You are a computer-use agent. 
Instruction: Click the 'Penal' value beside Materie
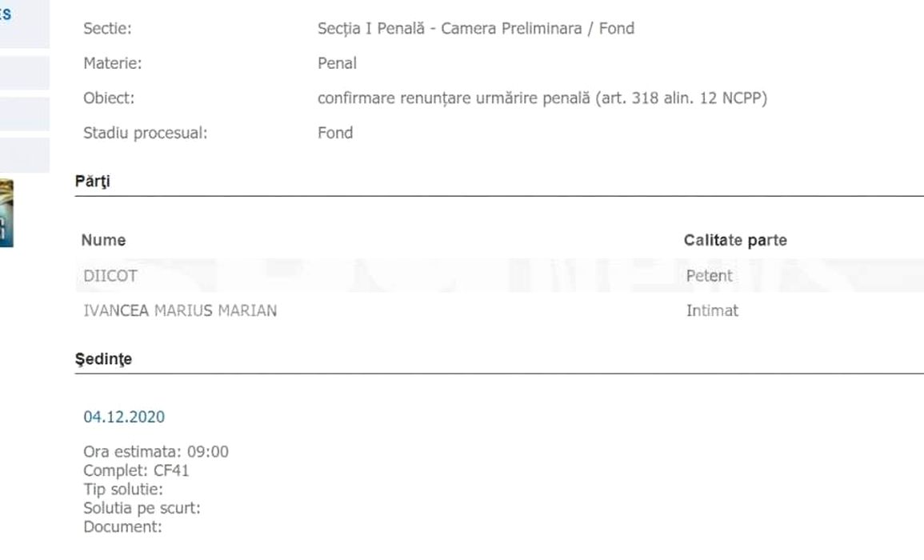tap(337, 63)
